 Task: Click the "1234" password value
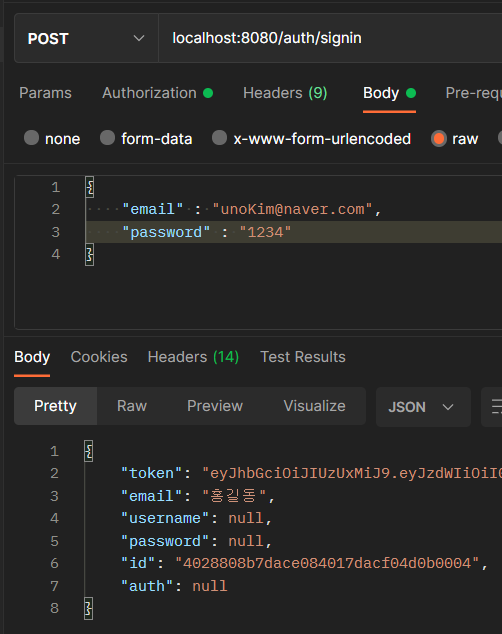[x=265, y=232]
